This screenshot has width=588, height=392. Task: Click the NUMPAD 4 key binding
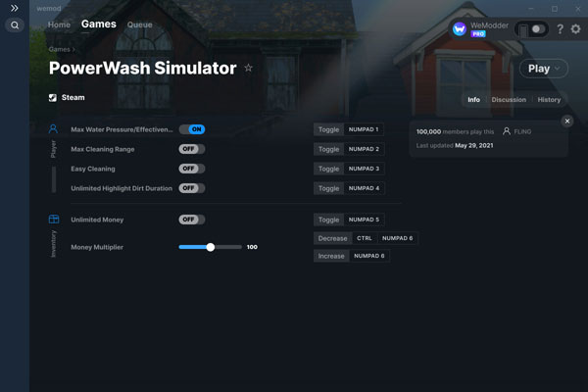tap(364, 188)
